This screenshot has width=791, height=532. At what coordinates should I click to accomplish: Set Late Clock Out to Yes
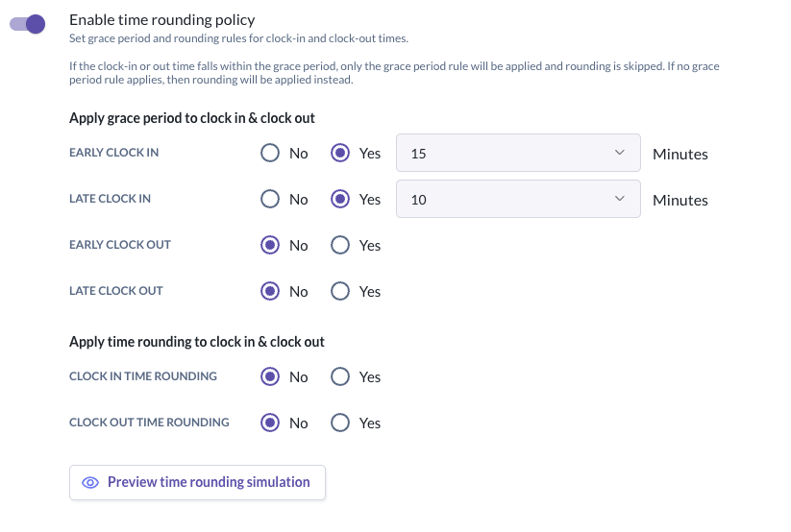click(x=340, y=291)
